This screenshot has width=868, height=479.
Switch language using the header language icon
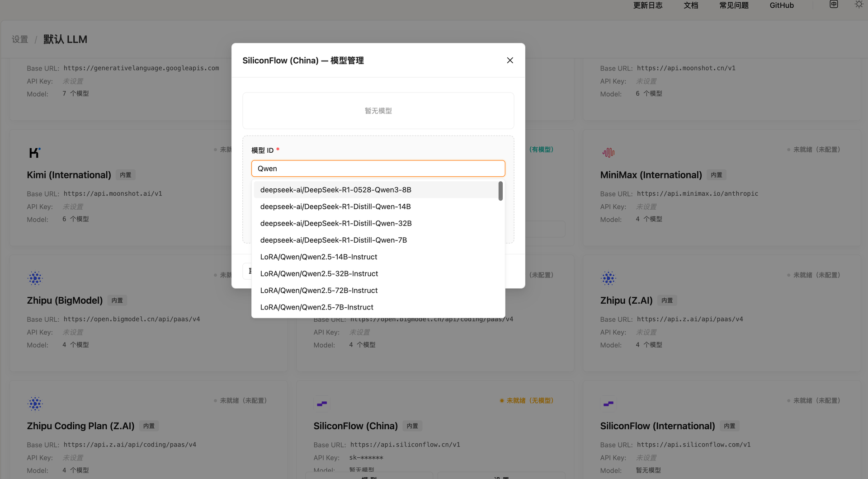pos(834,5)
